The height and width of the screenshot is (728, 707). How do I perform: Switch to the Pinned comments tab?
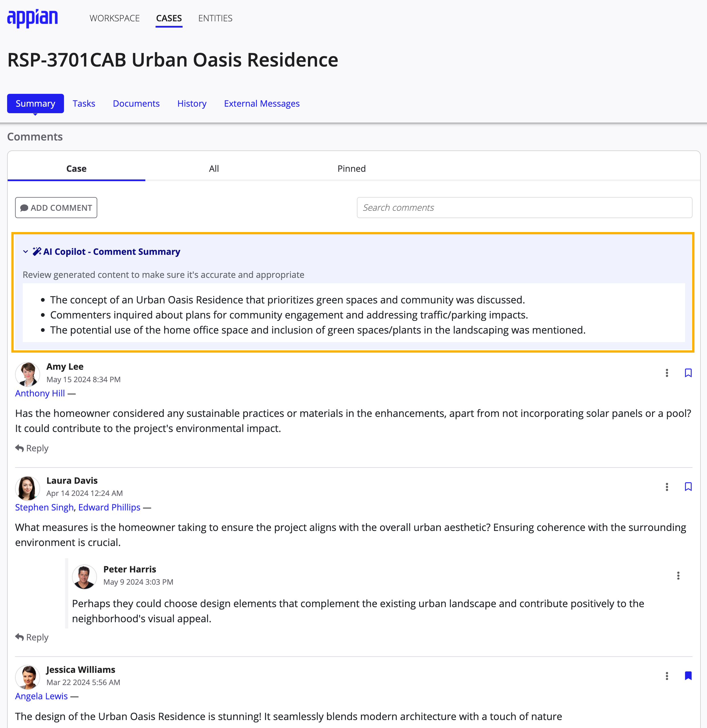[351, 168]
